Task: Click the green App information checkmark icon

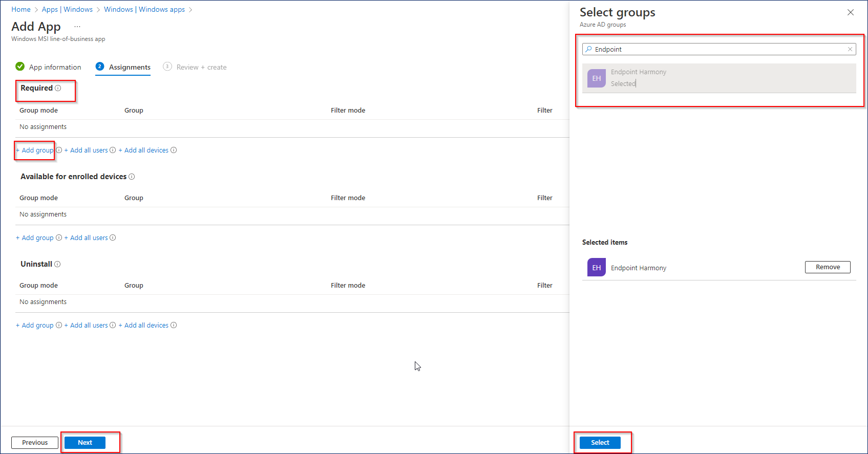Action: click(x=20, y=67)
